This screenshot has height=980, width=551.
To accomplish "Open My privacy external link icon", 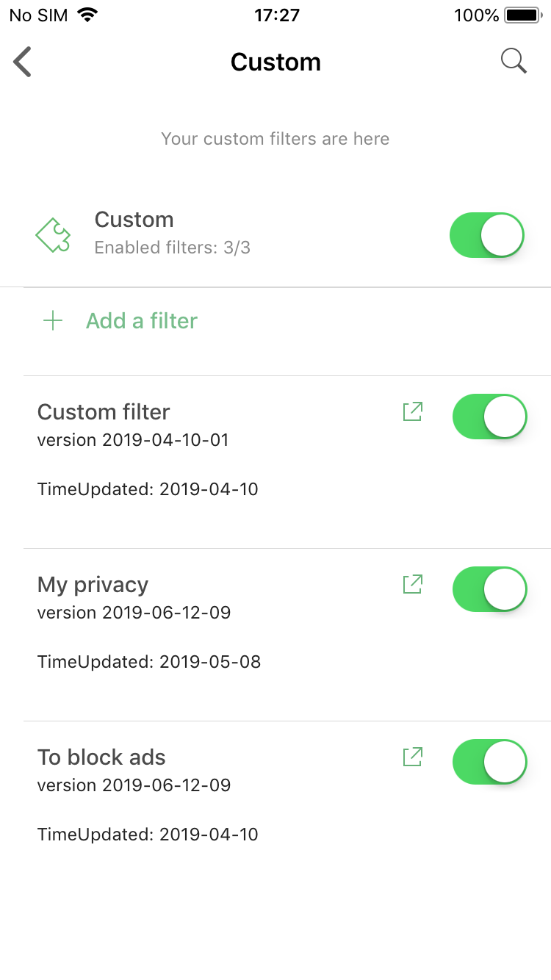I will tap(413, 584).
